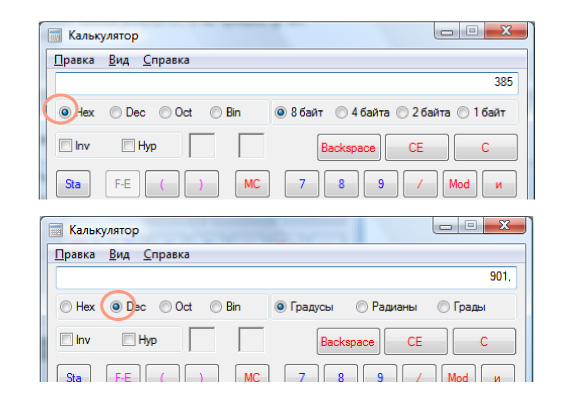Click Sta button in top calculator

click(x=73, y=184)
